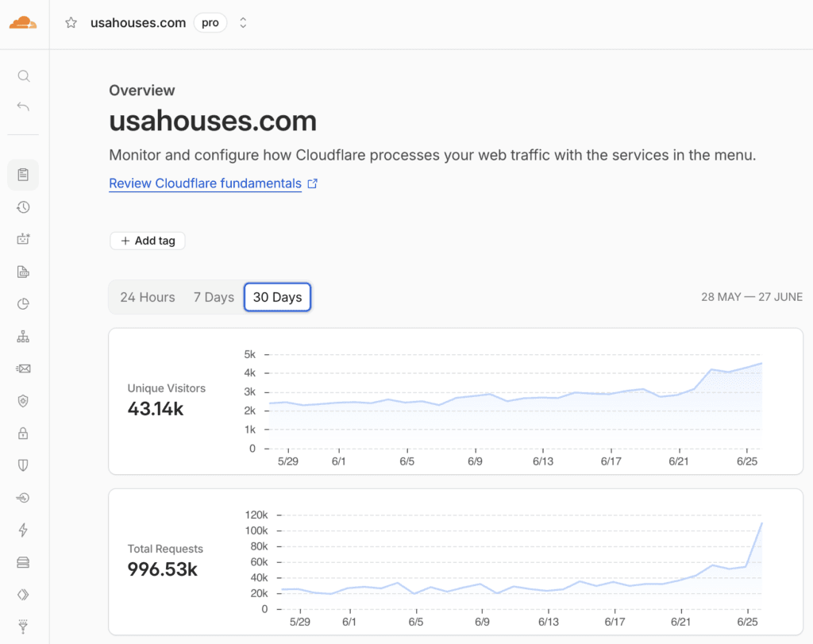
Task: Open the recent history clock icon
Action: (23, 207)
